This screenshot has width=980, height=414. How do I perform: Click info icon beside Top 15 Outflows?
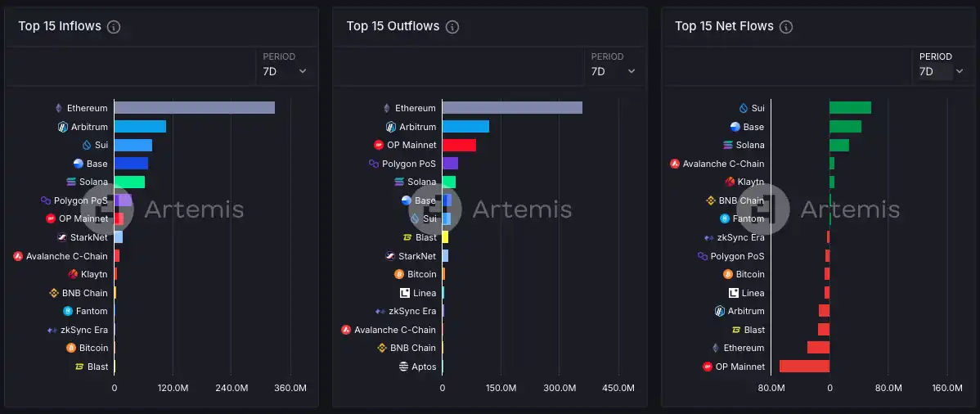pyautogui.click(x=452, y=27)
